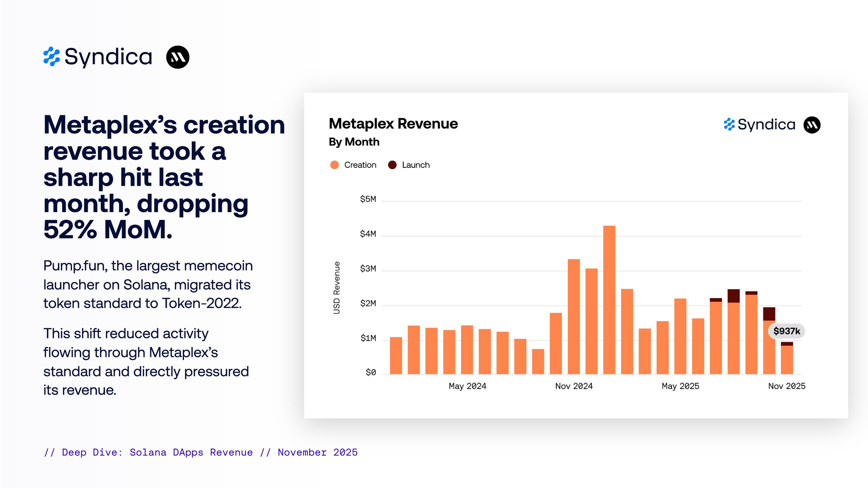The image size is (868, 488).
Task: Click the Syndica logo at top left
Action: [x=98, y=57]
